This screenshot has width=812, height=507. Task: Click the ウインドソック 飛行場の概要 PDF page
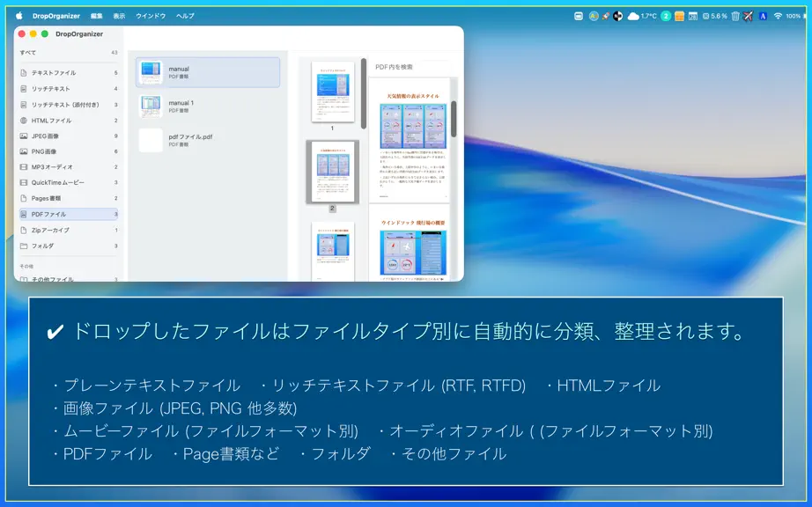coord(410,243)
